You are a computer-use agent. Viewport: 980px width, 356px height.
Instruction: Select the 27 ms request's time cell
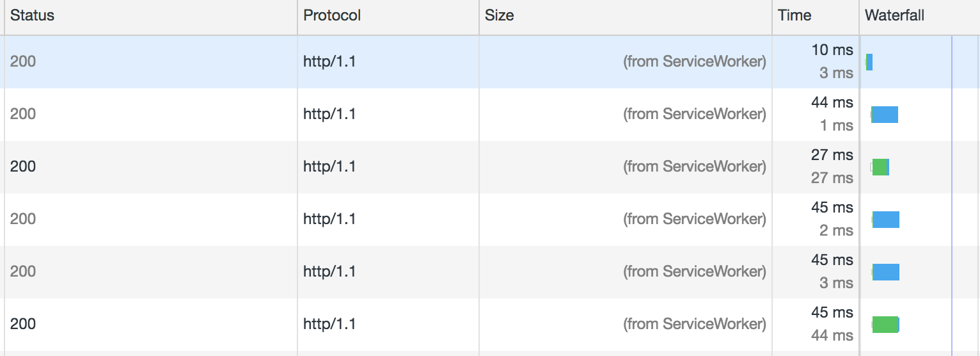[832, 166]
